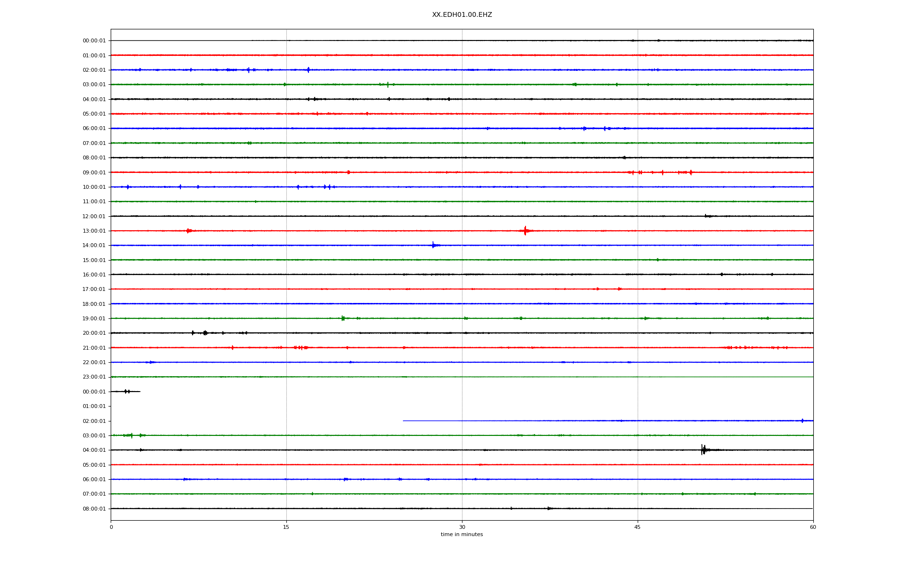Click the 20:00:01 row label
This screenshot has height=578, width=924.
pos(94,333)
